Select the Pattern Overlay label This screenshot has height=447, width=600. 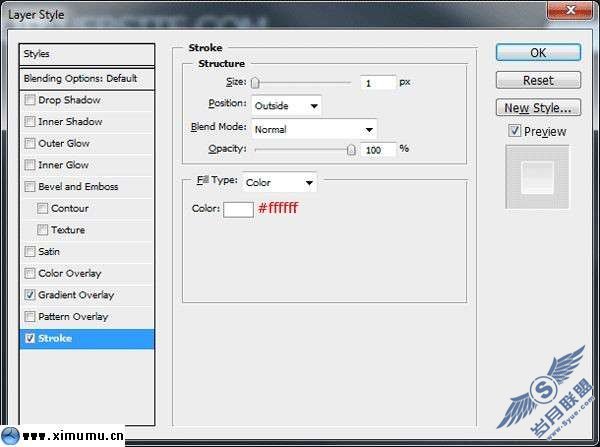(x=73, y=317)
